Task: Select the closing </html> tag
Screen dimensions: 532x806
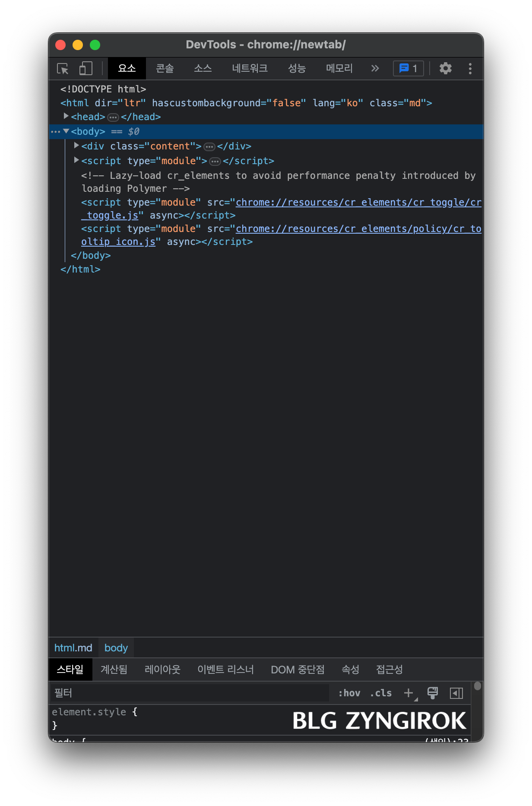Action: pyautogui.click(x=80, y=269)
